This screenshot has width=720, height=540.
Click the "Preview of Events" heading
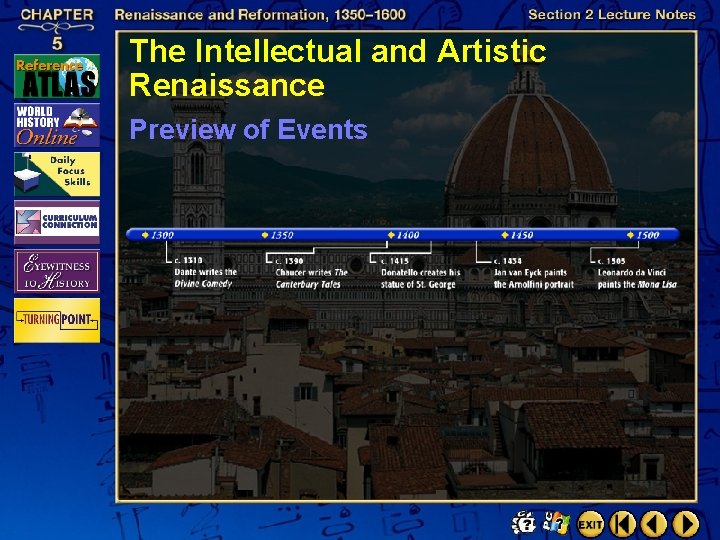point(248,129)
